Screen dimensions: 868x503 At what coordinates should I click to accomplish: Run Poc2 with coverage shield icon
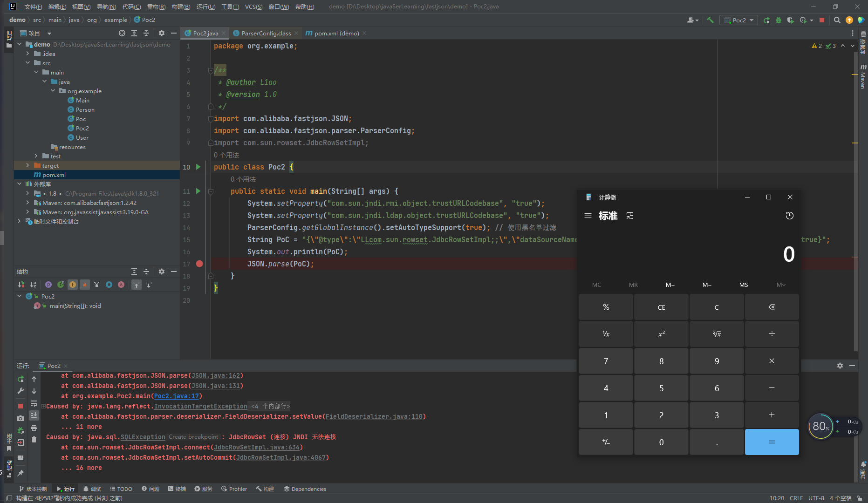[790, 20]
